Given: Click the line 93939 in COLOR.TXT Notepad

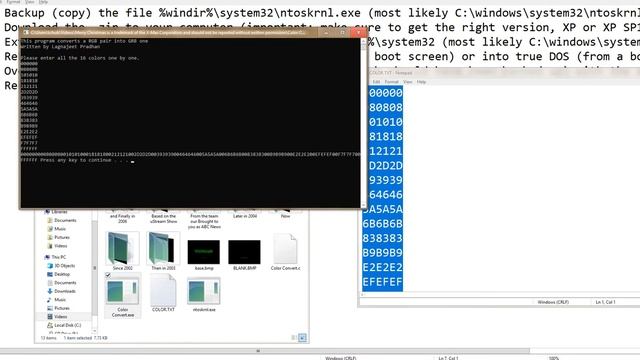Looking at the screenshot, I should click(x=386, y=180).
